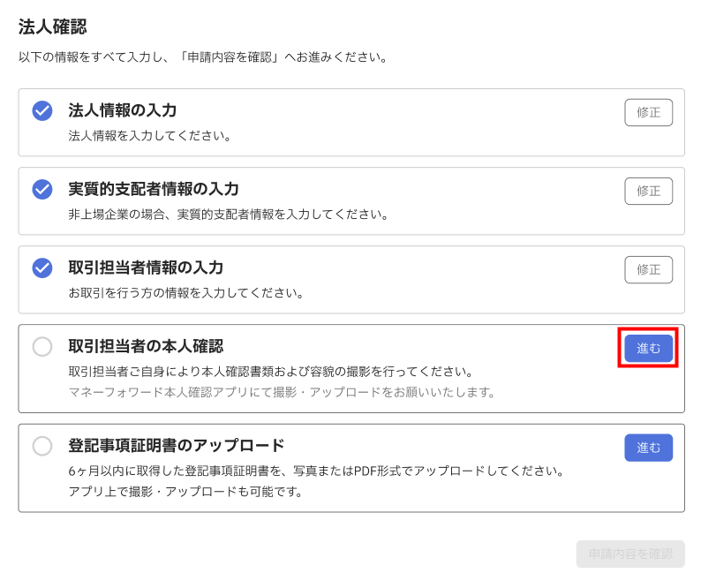Click 進む for 取引担当者の本人確認

coord(648,348)
